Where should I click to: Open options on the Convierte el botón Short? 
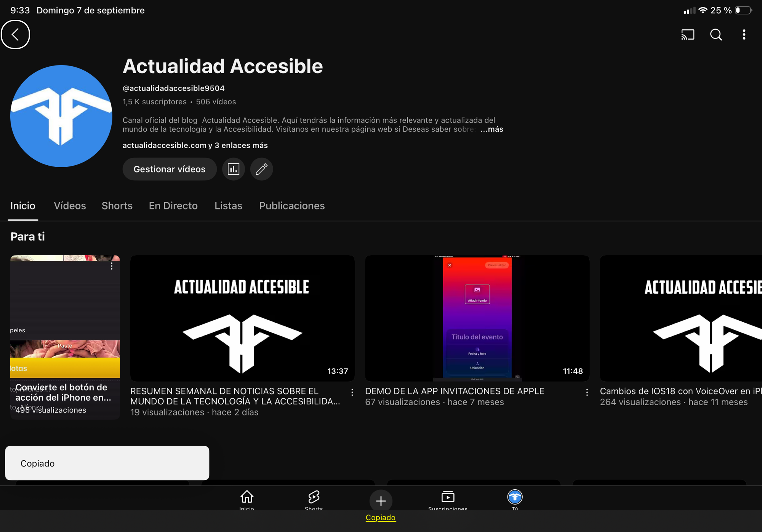[x=112, y=266]
